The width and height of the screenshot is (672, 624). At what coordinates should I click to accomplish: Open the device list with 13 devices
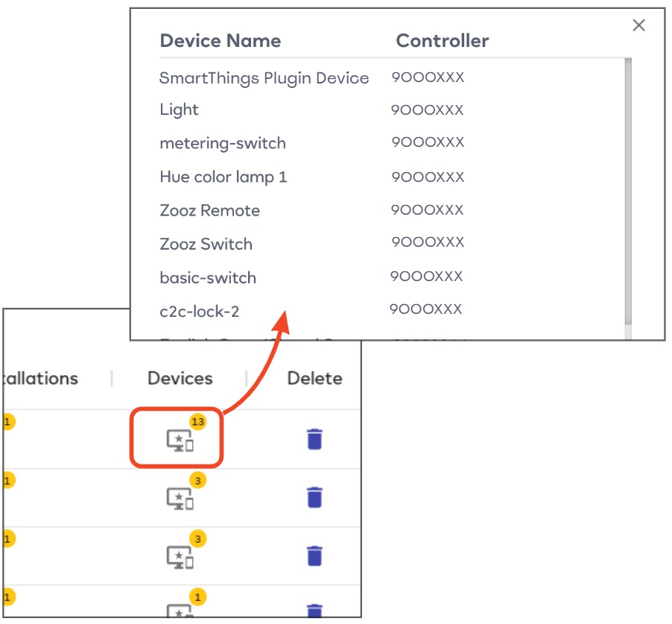click(x=179, y=440)
